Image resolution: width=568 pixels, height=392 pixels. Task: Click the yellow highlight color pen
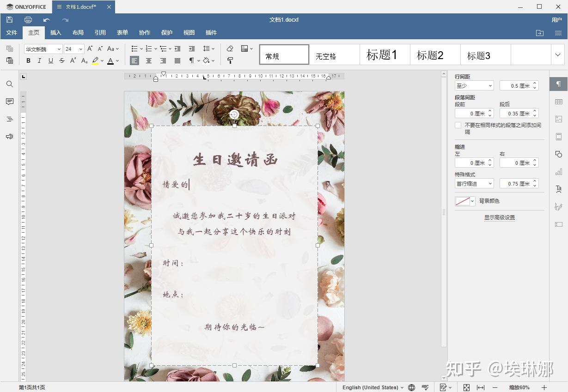95,60
